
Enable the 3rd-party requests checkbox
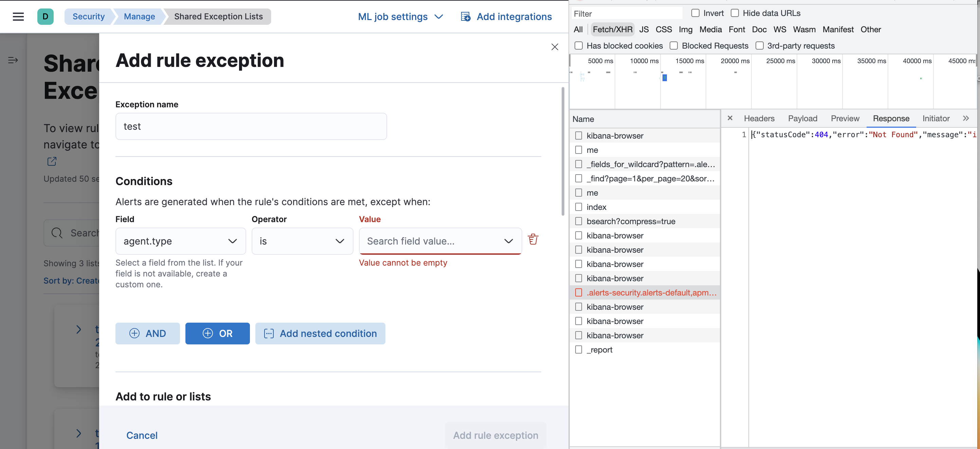pyautogui.click(x=760, y=45)
